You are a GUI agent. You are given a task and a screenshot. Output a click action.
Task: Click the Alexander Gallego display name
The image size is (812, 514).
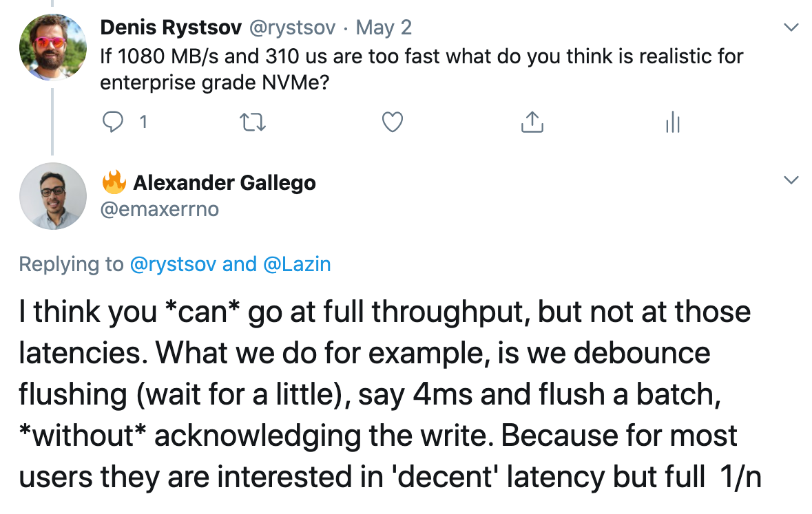tap(225, 183)
